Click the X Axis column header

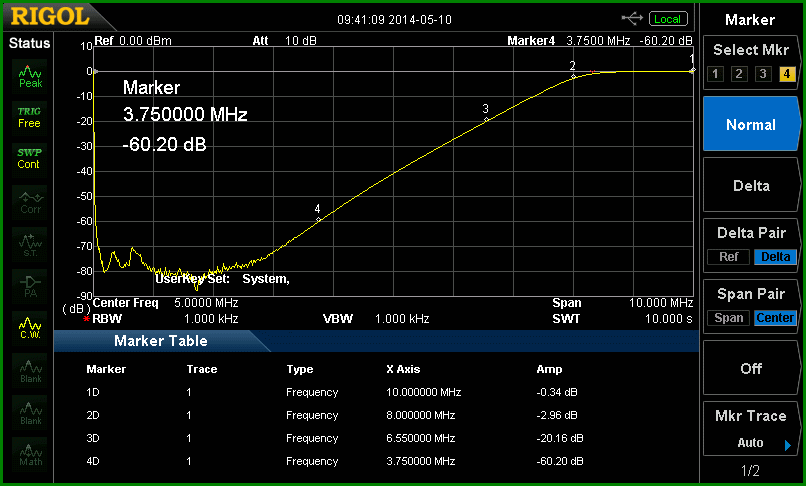pyautogui.click(x=403, y=369)
